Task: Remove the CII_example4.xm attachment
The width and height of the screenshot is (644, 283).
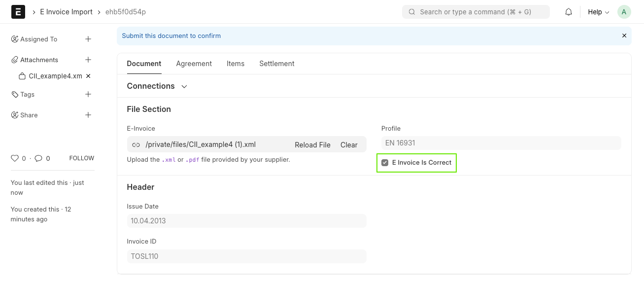Action: (x=88, y=76)
